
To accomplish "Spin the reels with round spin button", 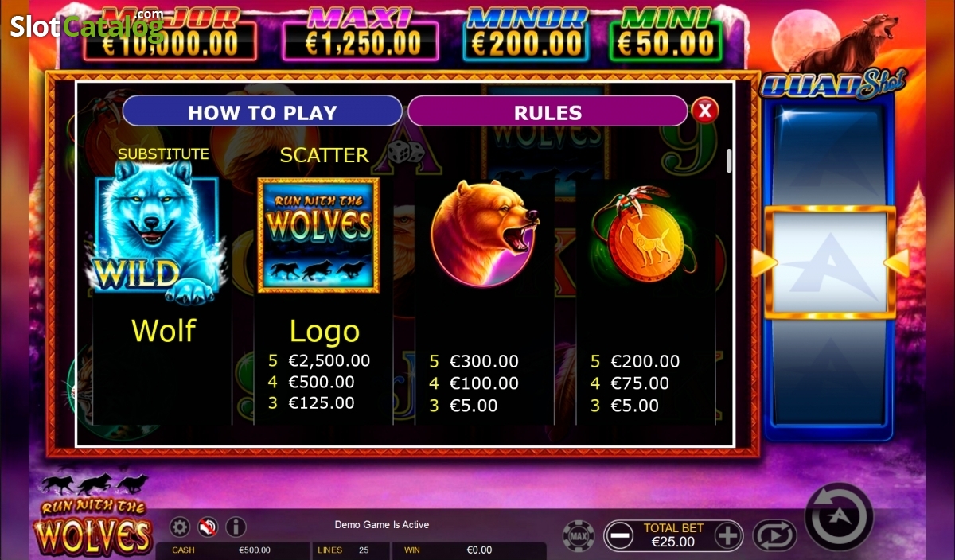I will [838, 516].
